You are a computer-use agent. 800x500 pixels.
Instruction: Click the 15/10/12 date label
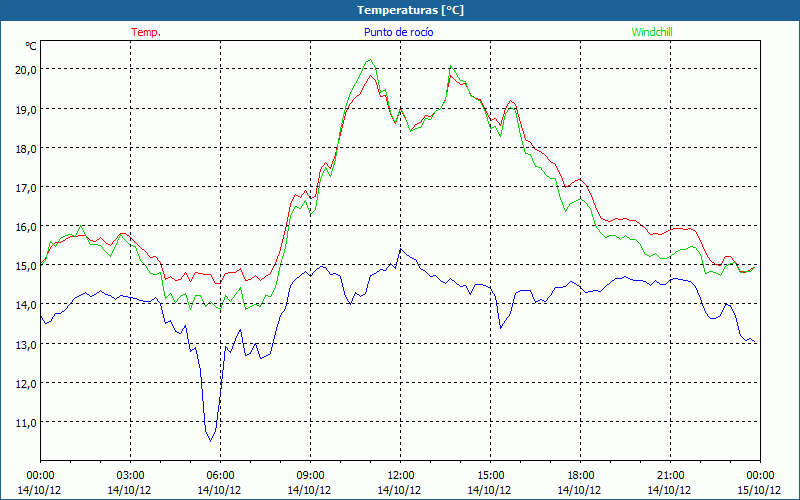(759, 490)
